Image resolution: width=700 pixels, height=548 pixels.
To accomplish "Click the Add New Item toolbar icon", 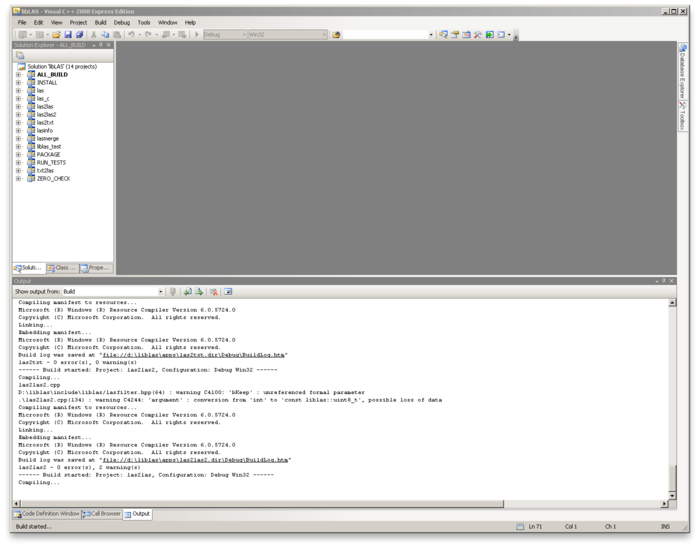I will pyautogui.click(x=39, y=34).
